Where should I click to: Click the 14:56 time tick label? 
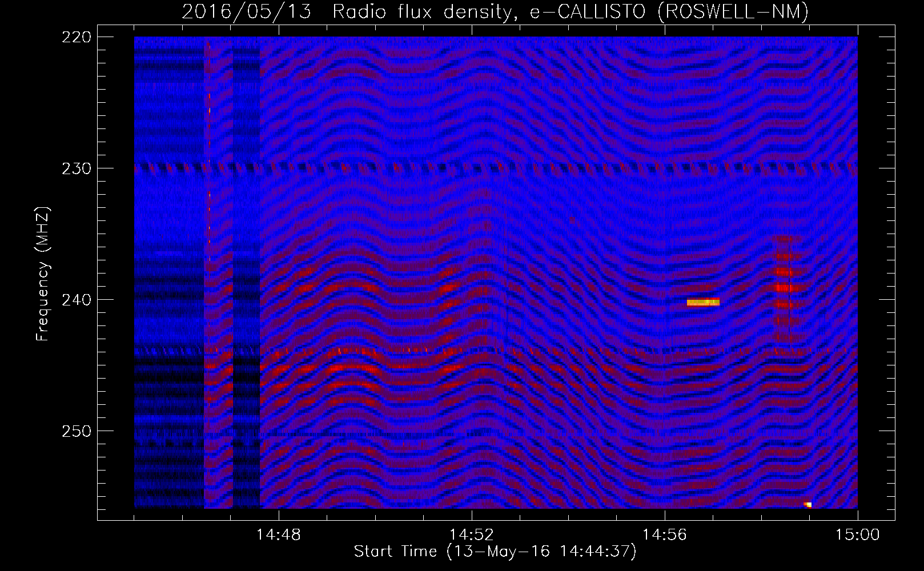pyautogui.click(x=664, y=535)
